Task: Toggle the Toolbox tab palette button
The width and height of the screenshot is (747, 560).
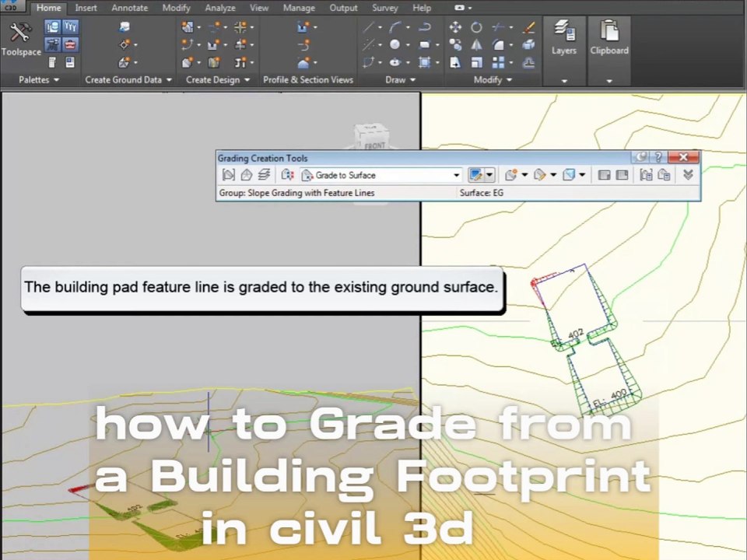Action: click(71, 45)
